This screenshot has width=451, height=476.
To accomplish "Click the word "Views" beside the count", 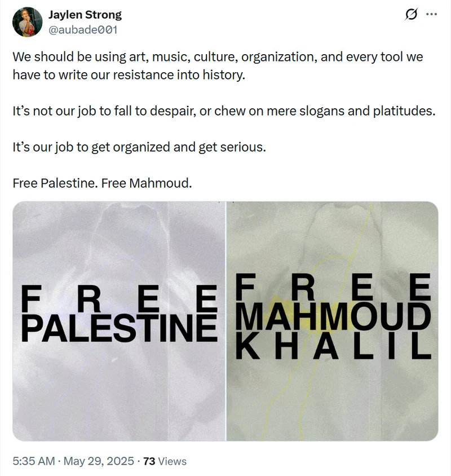I will tap(172, 461).
